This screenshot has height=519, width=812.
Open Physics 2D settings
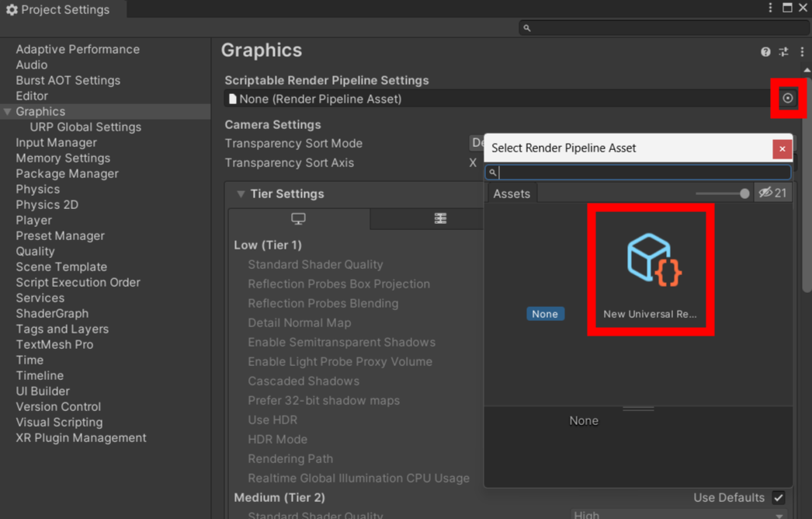[x=47, y=205]
